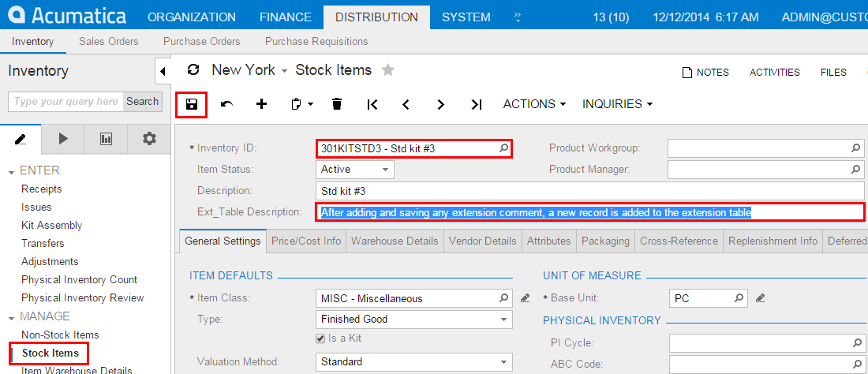Click the Delete trash can icon
This screenshot has height=374, width=868.
[337, 104]
